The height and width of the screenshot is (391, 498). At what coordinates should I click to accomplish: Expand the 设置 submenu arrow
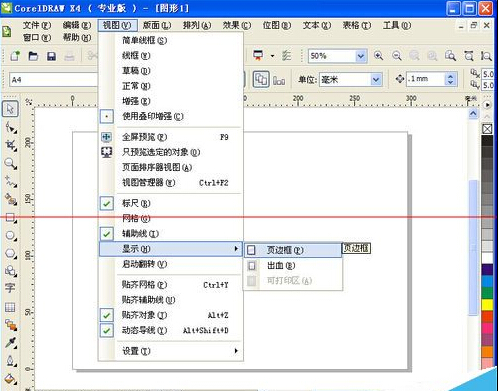point(236,351)
